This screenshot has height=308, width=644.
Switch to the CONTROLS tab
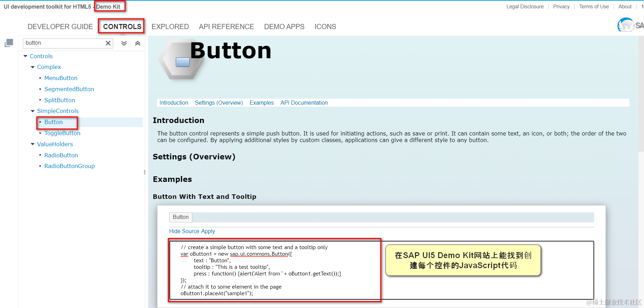122,27
